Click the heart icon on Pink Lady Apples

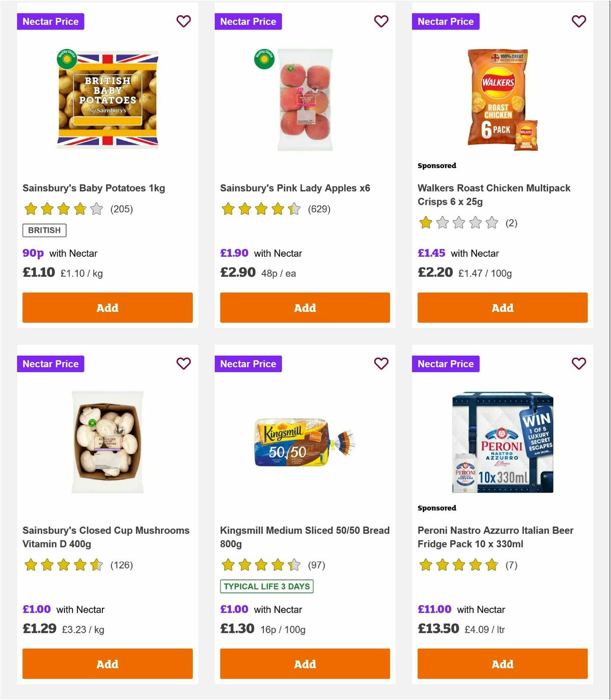381,21
